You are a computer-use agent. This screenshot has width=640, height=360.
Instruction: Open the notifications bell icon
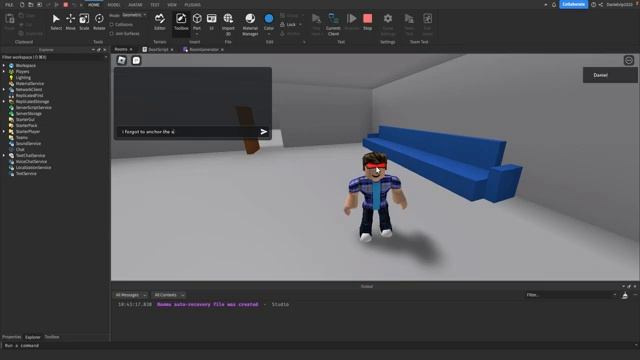click(554, 4)
